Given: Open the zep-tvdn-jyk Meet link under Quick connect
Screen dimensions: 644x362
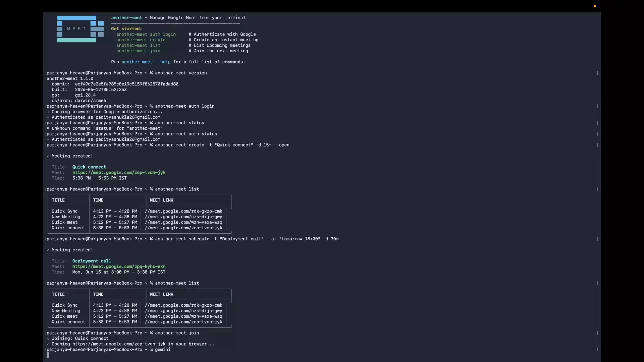Looking at the screenshot, I should [x=119, y=173].
